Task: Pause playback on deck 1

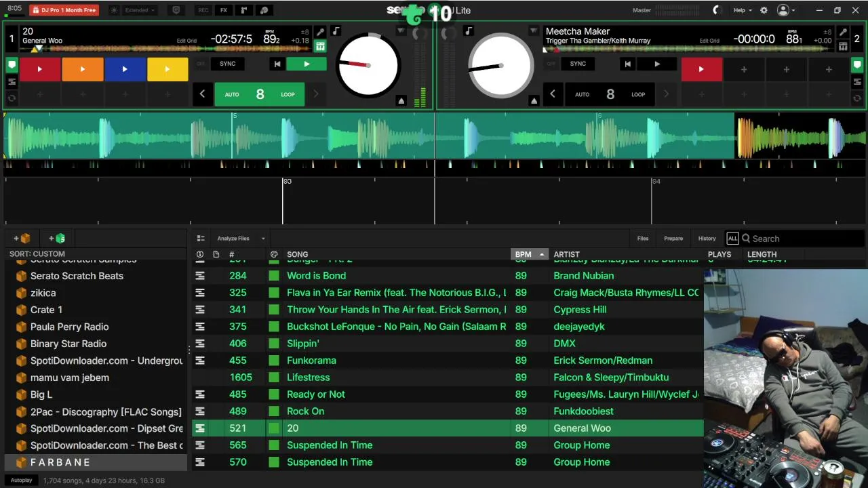Action: click(x=307, y=64)
